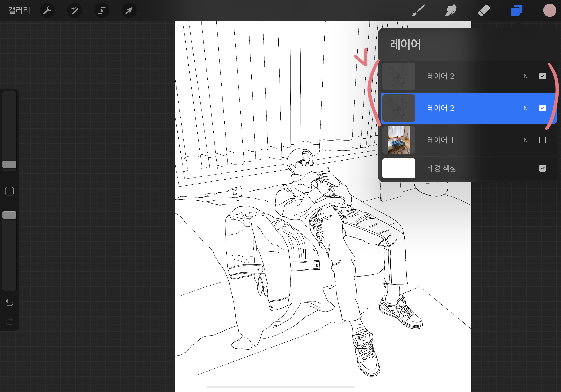Close the Layers panel via layers icon
Screen dimensions: 561x392
coord(517,11)
